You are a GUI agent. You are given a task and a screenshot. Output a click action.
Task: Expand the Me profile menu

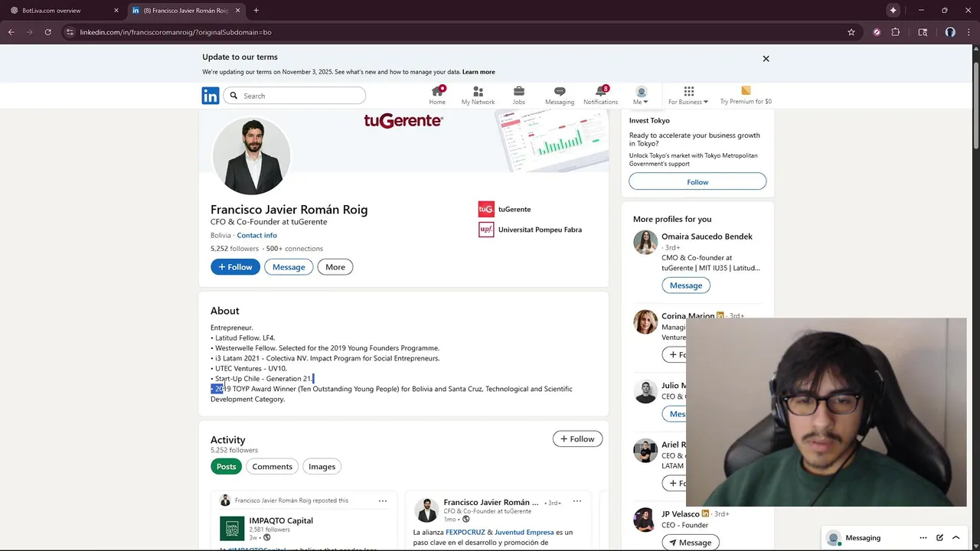641,96
